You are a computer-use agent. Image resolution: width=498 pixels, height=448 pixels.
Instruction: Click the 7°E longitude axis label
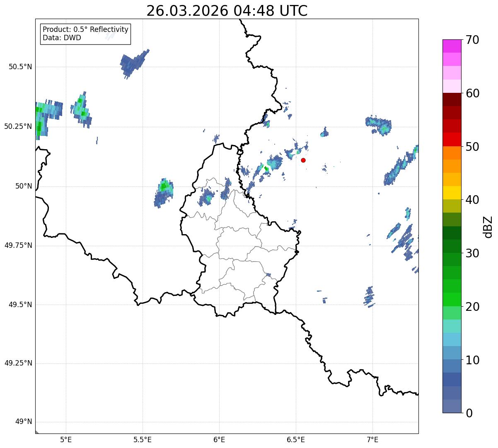tap(372, 439)
